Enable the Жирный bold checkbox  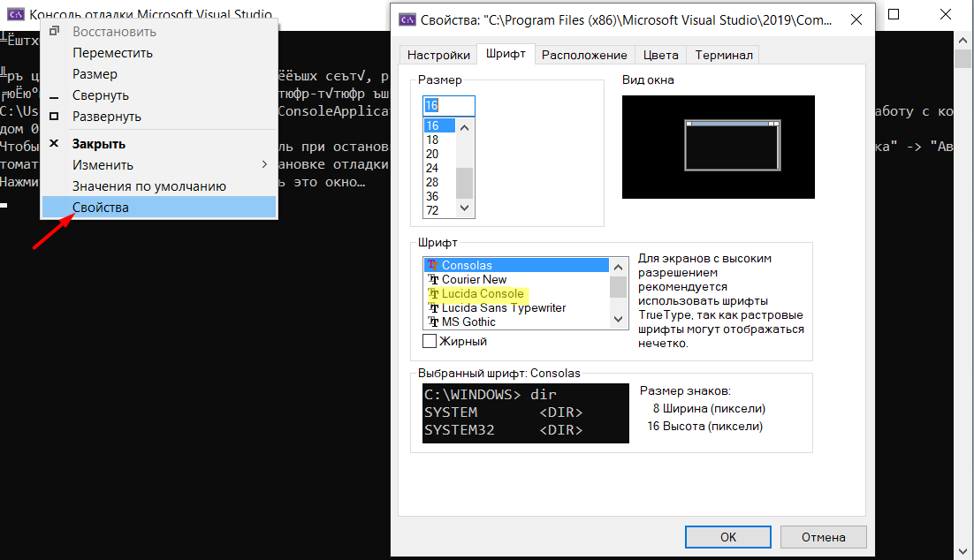tap(430, 341)
